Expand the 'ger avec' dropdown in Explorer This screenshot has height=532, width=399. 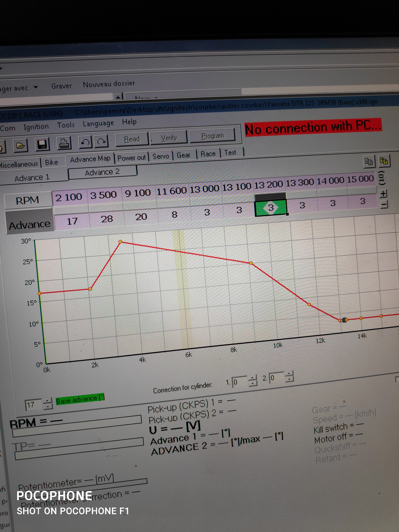point(36,87)
